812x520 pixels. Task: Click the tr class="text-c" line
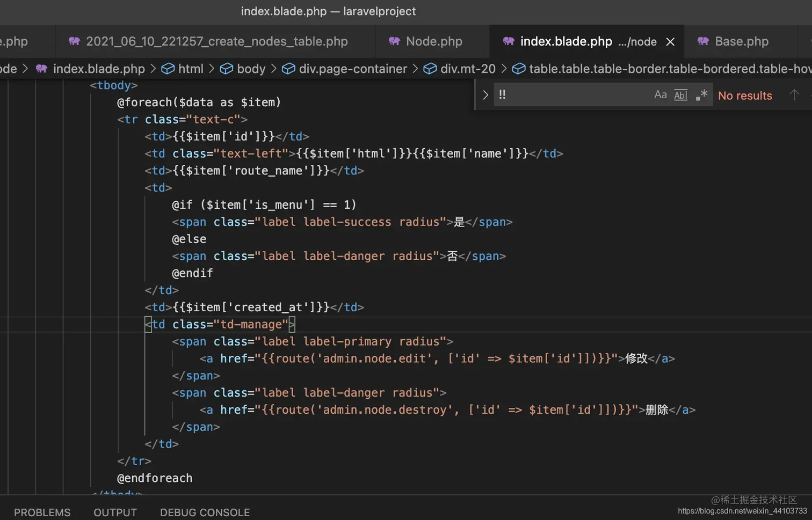(x=182, y=119)
